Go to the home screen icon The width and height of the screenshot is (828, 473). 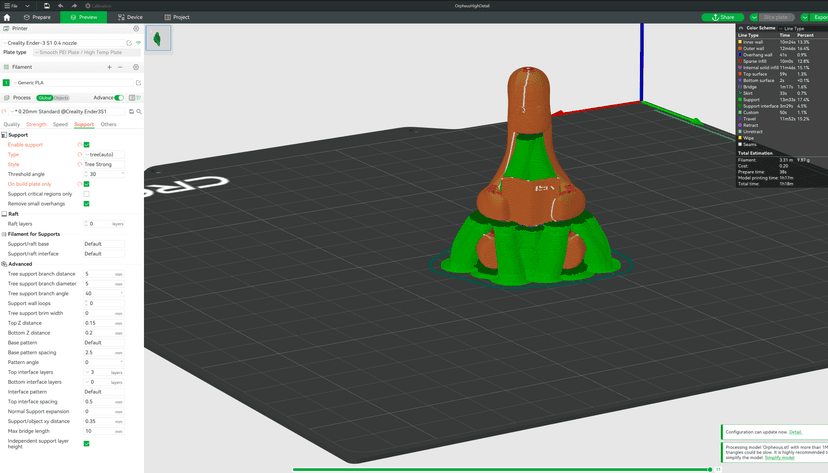tap(7, 17)
